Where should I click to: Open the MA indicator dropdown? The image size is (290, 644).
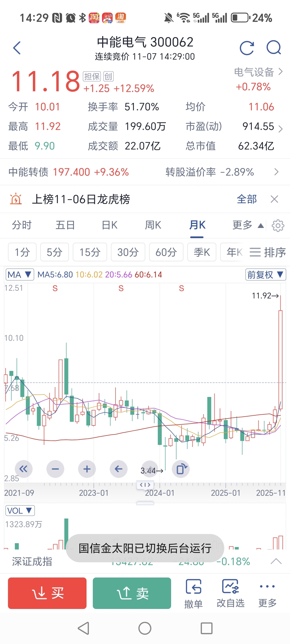tap(20, 275)
